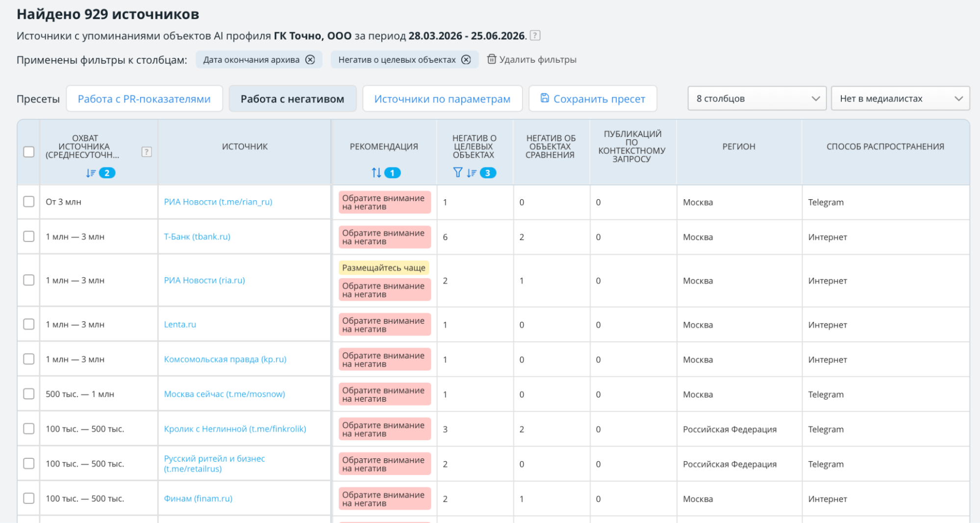Toggle the sort icon under ОХВАТ ИСТОЧНИКА
This screenshot has width=980, height=523.
[x=91, y=173]
